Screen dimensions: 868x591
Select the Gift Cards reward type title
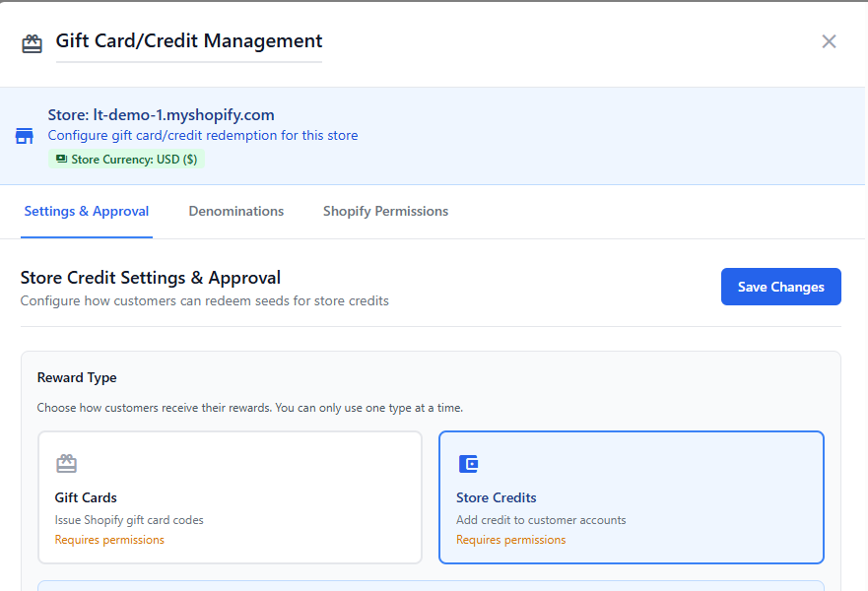point(86,497)
